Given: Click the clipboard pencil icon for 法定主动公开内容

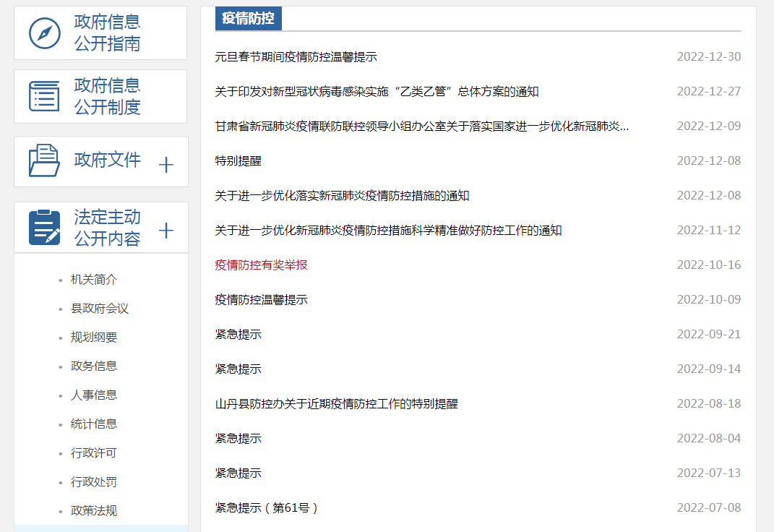Looking at the screenshot, I should point(44,228).
